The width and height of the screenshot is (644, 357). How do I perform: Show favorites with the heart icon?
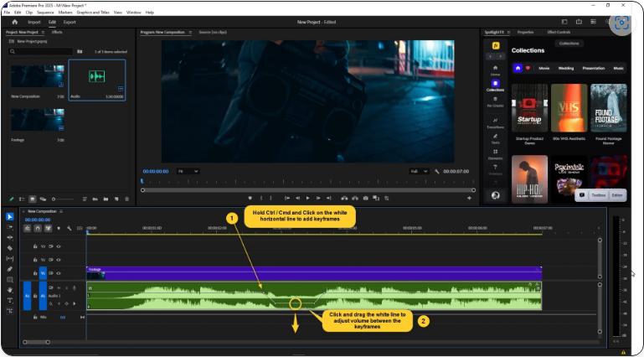[x=528, y=68]
